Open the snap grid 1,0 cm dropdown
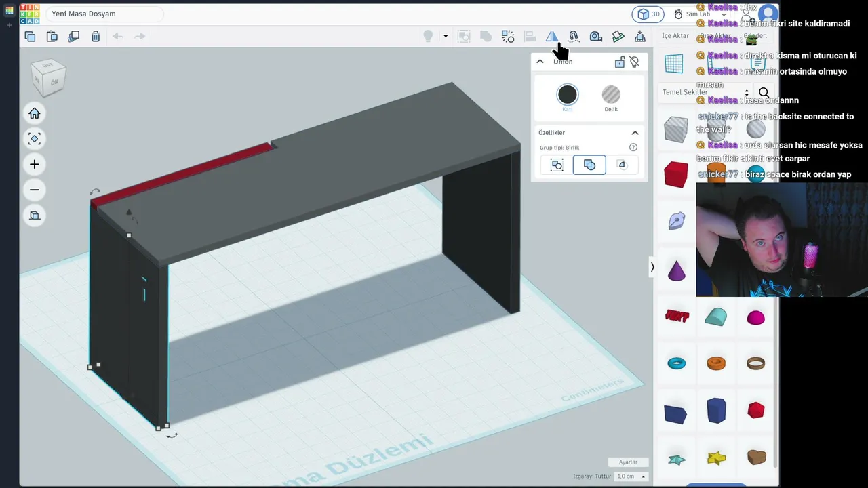 [x=631, y=476]
